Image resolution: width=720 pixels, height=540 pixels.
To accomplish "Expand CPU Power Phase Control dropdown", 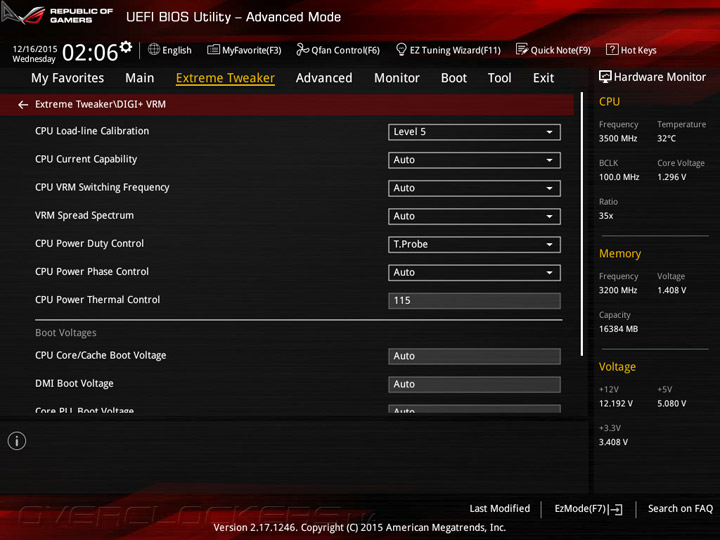I will click(474, 273).
